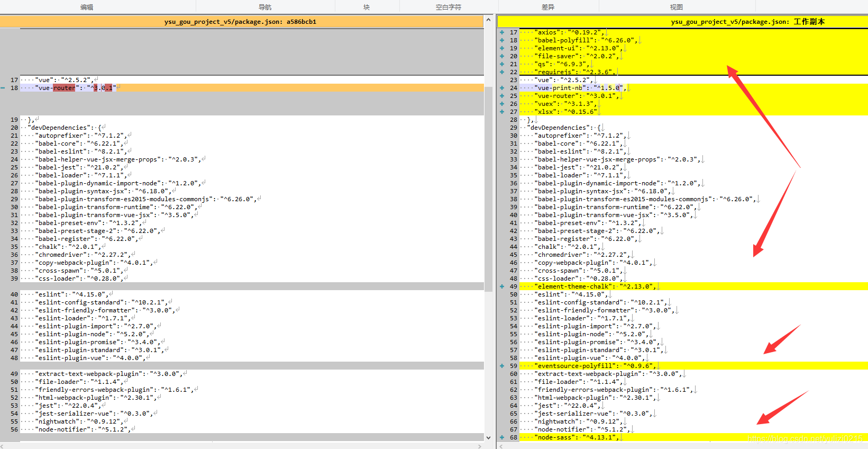Select right pane "eventsource-polyfill": "^0.9.6" text

tap(595, 366)
